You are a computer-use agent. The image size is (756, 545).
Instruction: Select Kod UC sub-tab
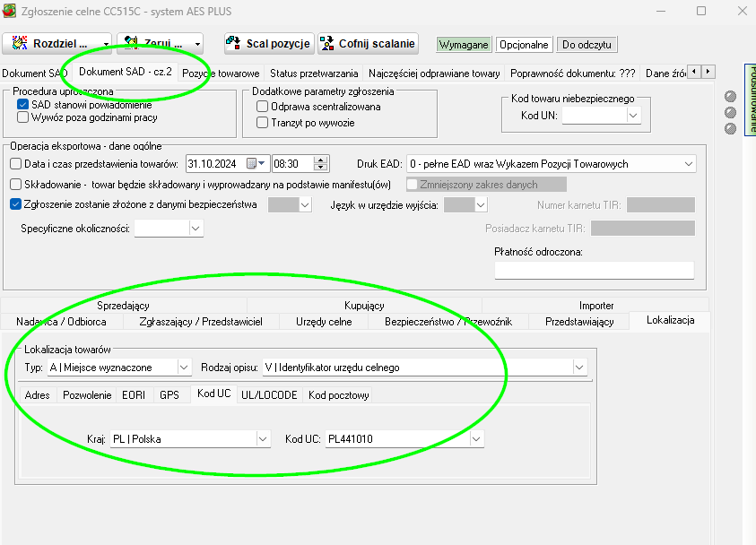coord(214,394)
